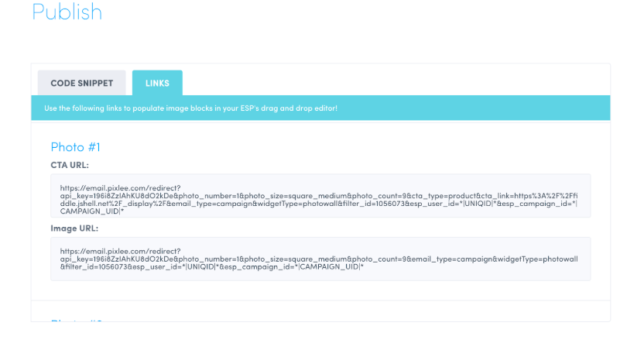Click 'photo_size=square_medium' in the Image URL
This screenshot has height=350, width=644.
pyautogui.click(x=321, y=259)
